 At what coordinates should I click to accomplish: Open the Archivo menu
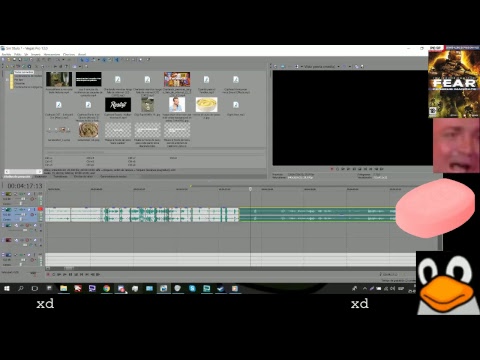[6, 54]
